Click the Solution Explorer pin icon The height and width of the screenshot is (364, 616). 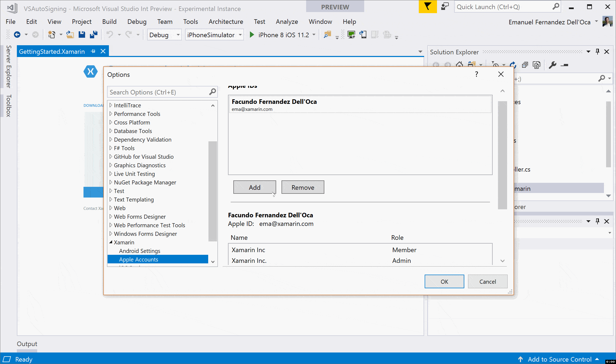pyautogui.click(x=597, y=52)
